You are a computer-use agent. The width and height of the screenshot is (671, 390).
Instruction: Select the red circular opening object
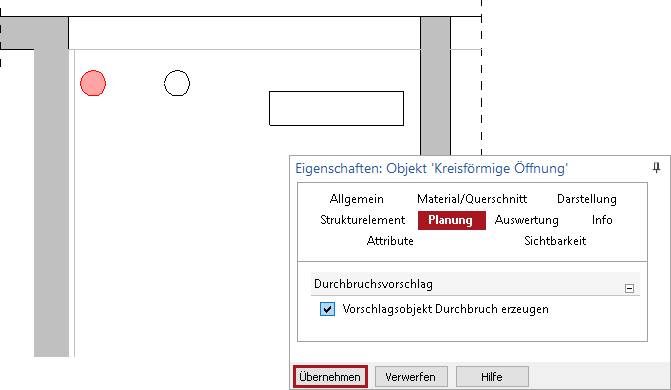pyautogui.click(x=93, y=83)
